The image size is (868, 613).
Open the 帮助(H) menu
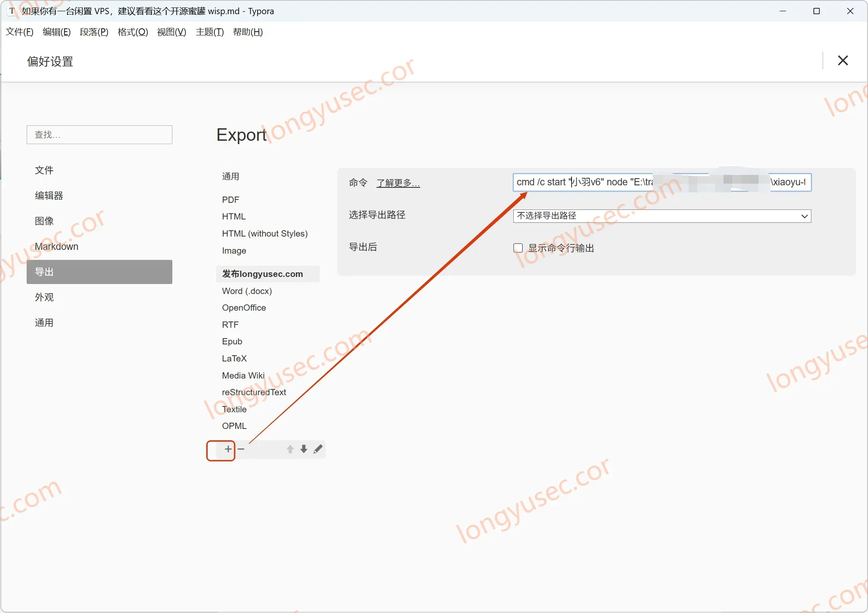pyautogui.click(x=248, y=32)
